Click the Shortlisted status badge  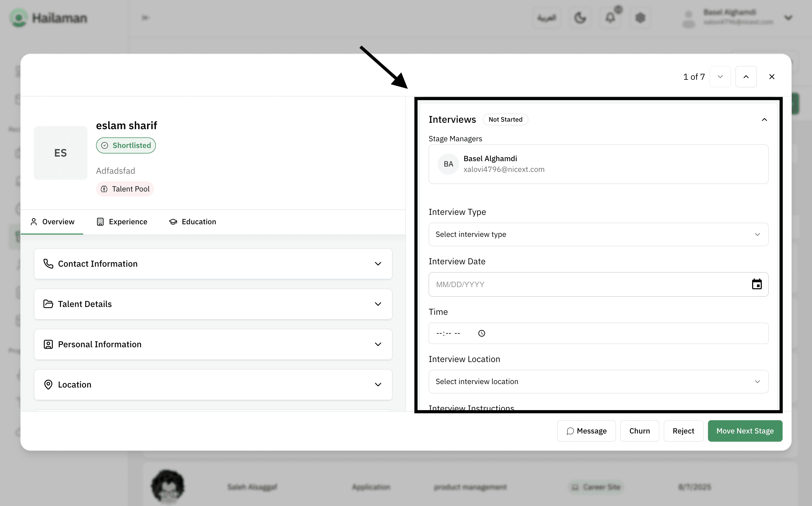126,145
